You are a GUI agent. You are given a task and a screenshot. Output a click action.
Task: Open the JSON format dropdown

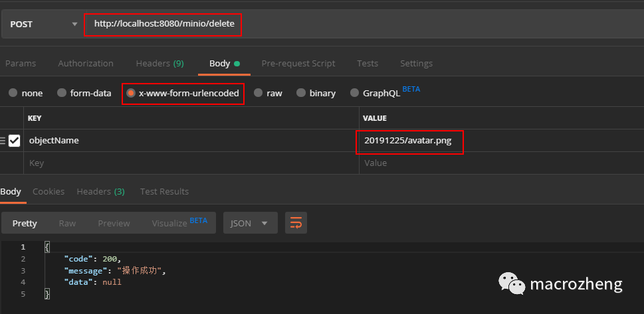coord(250,223)
